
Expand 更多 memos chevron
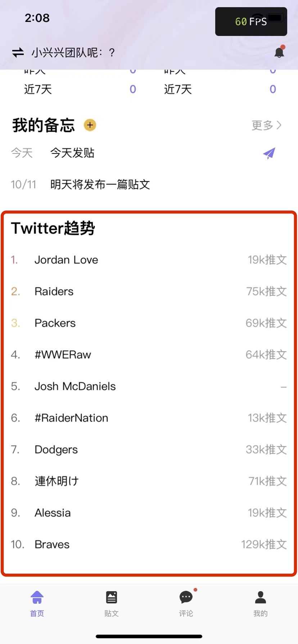pyautogui.click(x=267, y=125)
